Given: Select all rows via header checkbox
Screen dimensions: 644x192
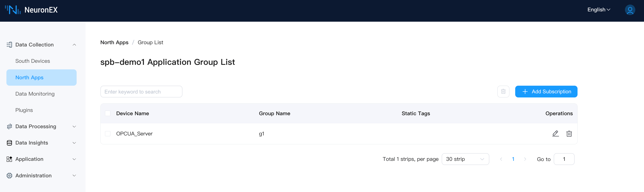Looking at the screenshot, I should pos(108,114).
